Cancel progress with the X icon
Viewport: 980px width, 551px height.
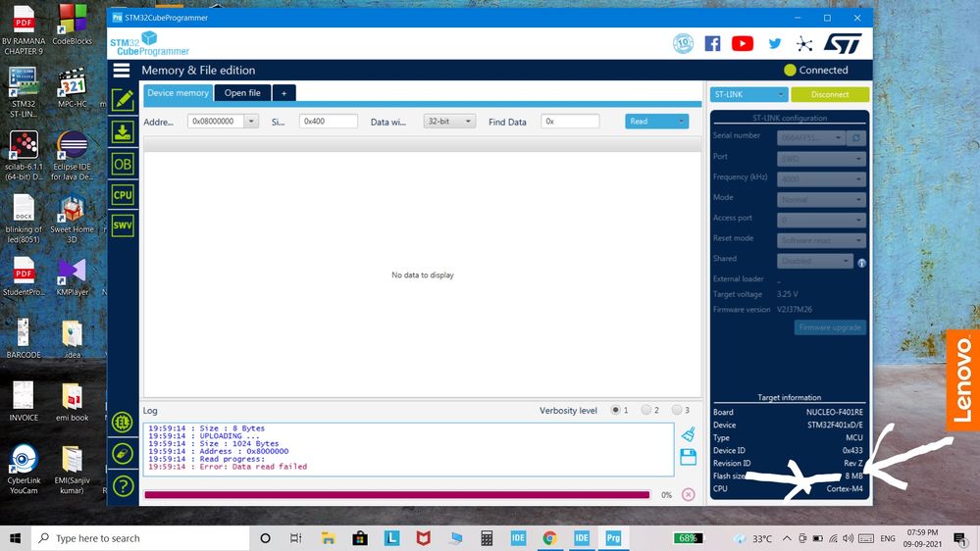[x=688, y=495]
